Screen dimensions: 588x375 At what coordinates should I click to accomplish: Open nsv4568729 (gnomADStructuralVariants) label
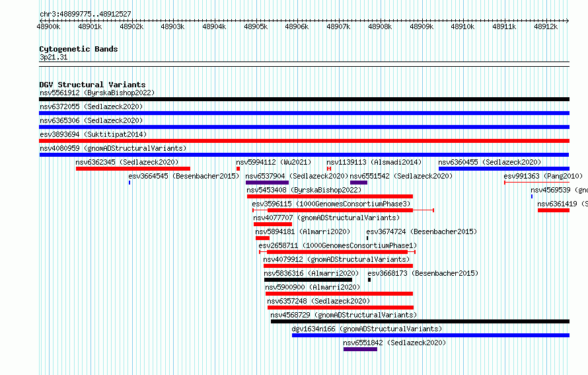tap(344, 315)
